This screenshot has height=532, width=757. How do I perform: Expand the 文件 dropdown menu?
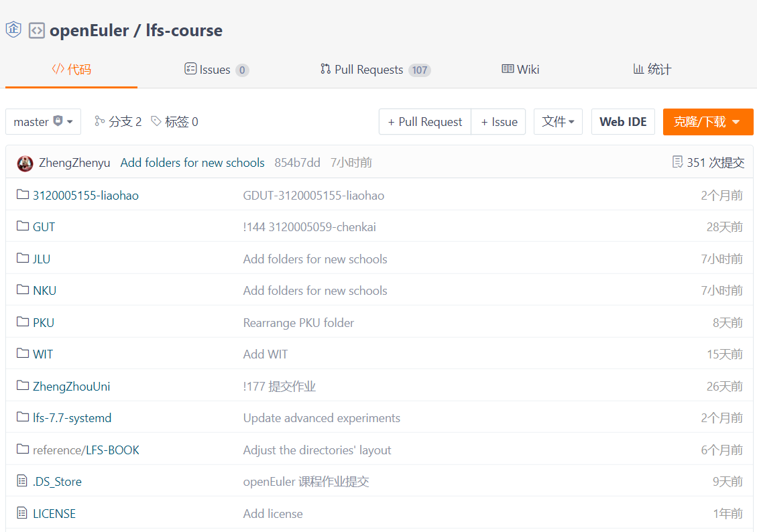point(558,122)
